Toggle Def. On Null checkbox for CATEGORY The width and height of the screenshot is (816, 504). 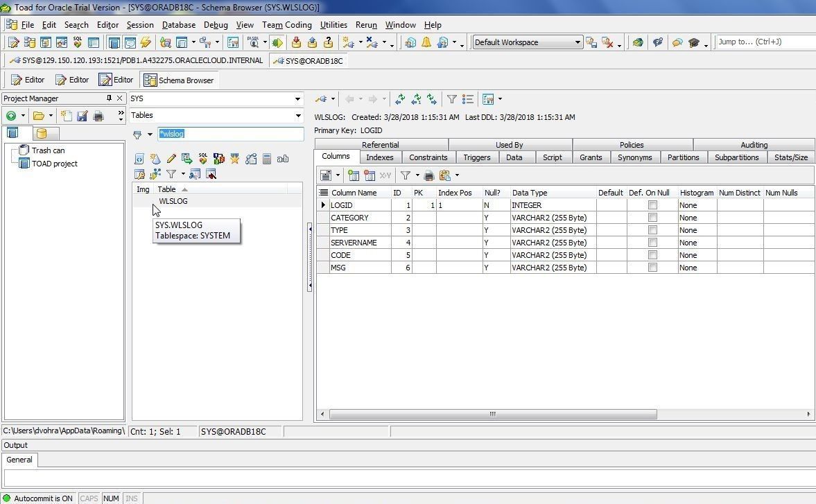click(x=652, y=218)
